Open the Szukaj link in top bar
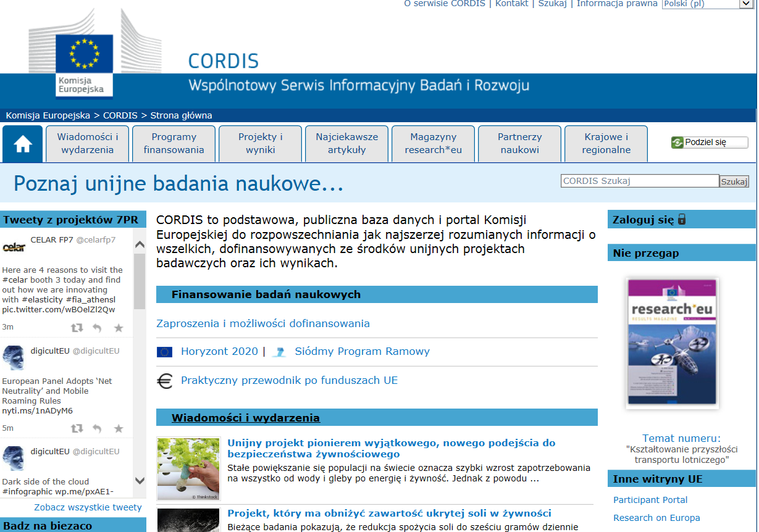Viewport: 759px width, 532px height. click(x=553, y=4)
